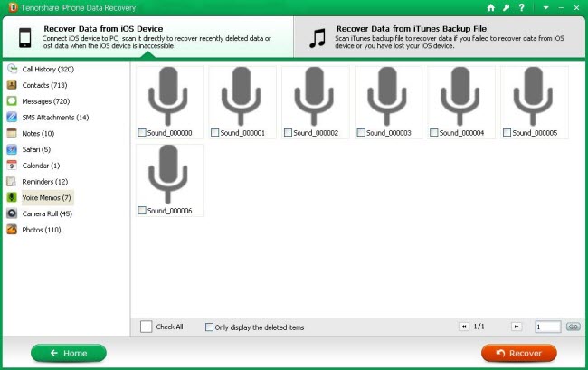Click the Sound_000003 microphone thumbnail
The width and height of the screenshot is (588, 370).
[387, 96]
